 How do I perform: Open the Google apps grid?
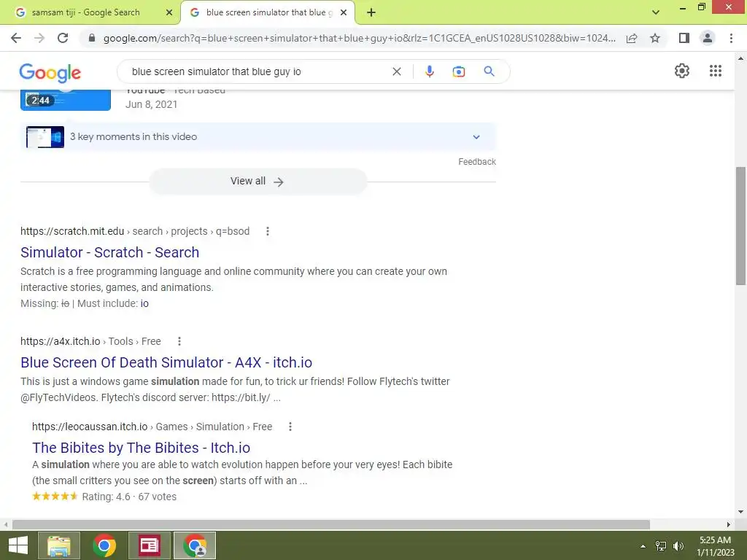coord(715,71)
